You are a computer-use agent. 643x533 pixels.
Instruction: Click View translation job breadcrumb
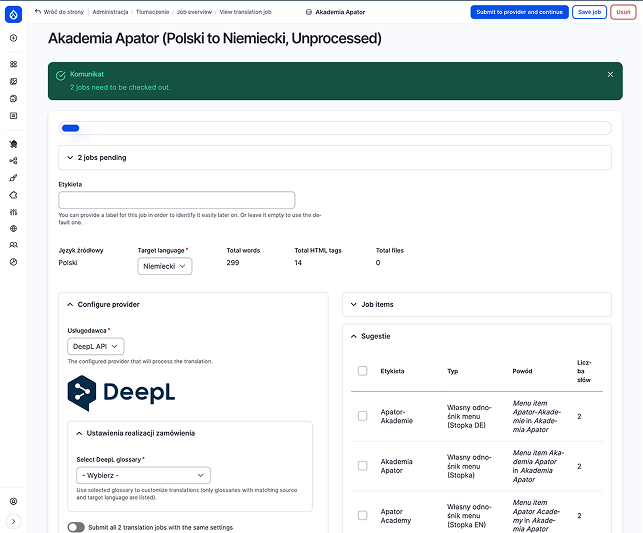click(x=245, y=12)
